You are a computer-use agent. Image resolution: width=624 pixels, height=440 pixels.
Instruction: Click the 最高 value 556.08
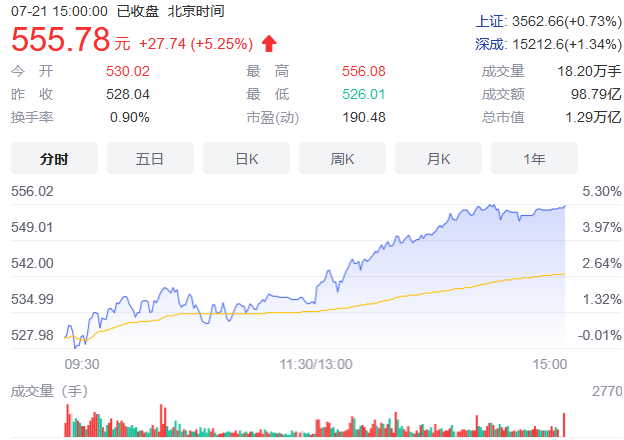point(363,71)
